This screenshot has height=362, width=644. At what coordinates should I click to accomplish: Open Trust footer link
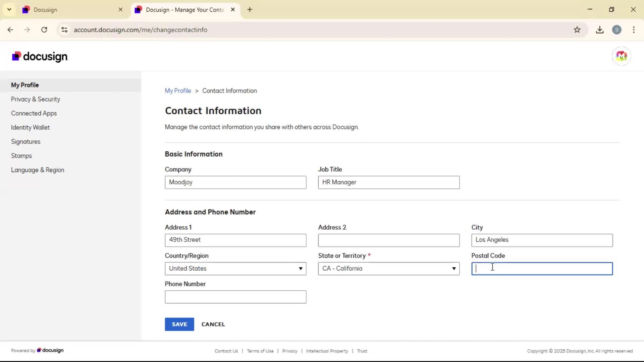[362, 351]
